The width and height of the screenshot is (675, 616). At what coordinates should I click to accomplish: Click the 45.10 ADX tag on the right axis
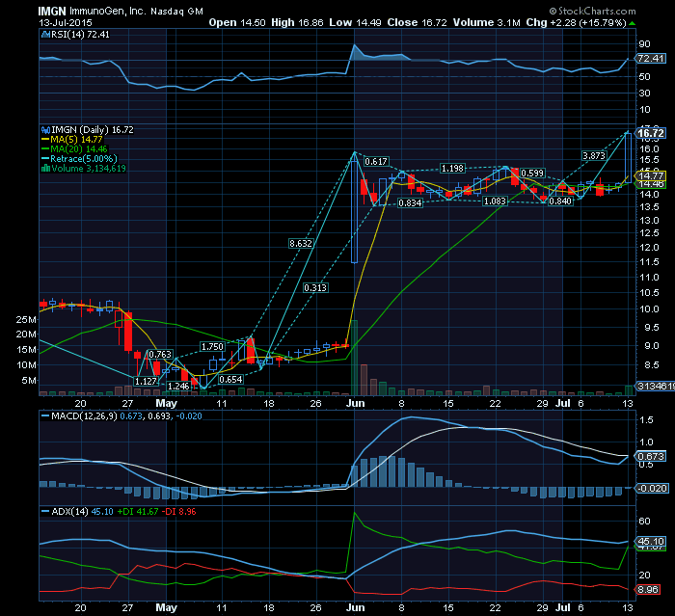651,542
